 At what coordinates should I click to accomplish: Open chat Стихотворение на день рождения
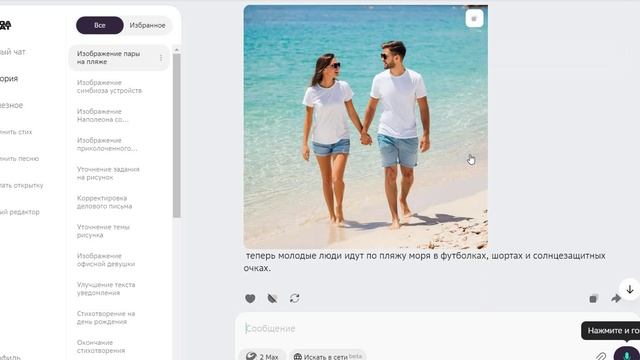tap(106, 318)
